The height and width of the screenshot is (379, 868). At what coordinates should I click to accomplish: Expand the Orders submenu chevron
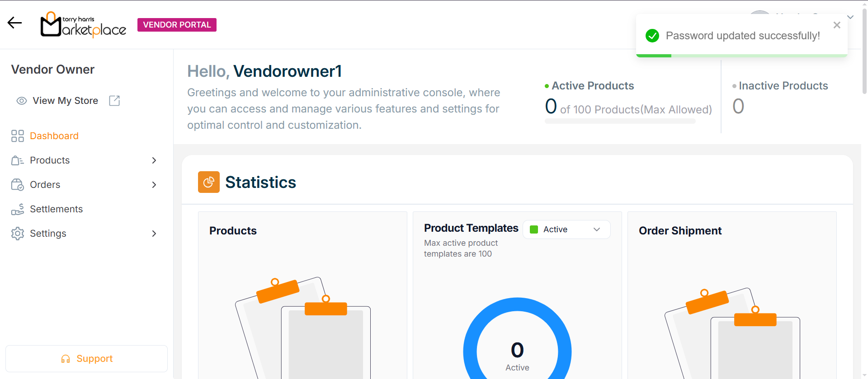(x=154, y=185)
